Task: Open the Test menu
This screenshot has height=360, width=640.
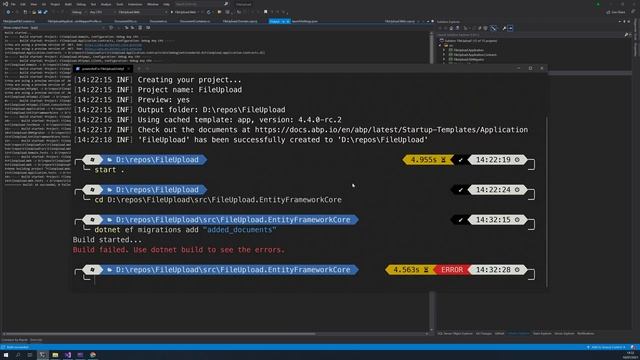Action: 93,4
